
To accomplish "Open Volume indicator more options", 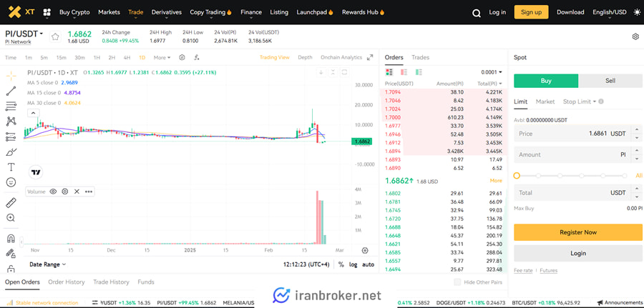I will pos(89,192).
